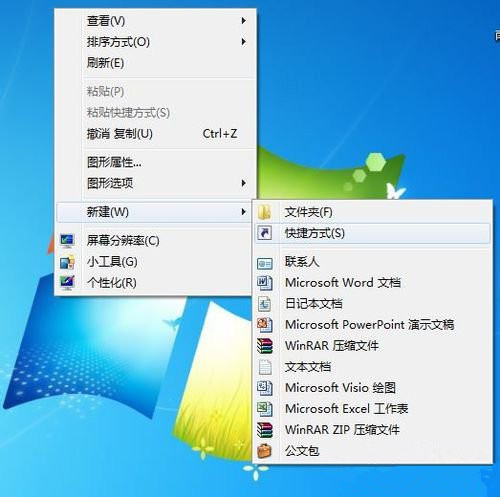
Task: Click the WinRAR archive books icon
Action: click(265, 346)
